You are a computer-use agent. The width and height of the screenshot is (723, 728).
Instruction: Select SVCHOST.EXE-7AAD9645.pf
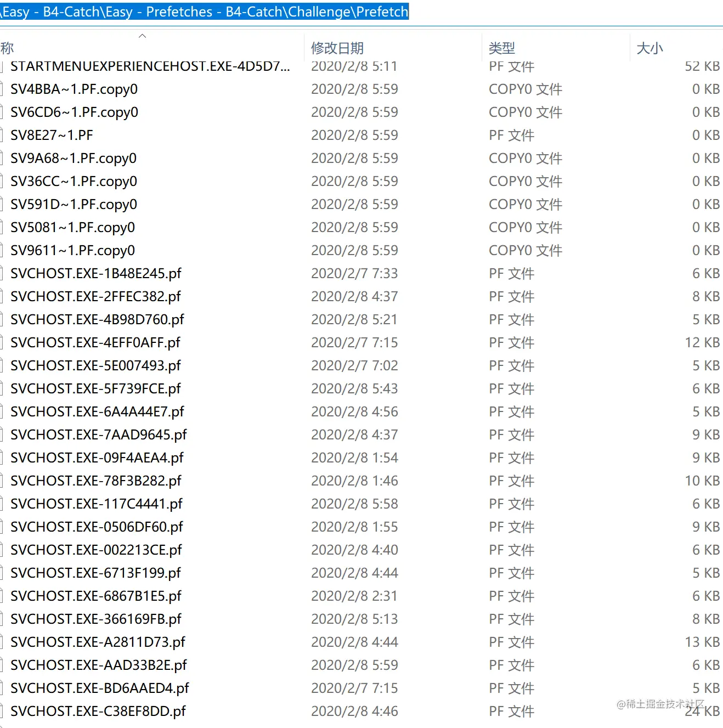pos(99,435)
